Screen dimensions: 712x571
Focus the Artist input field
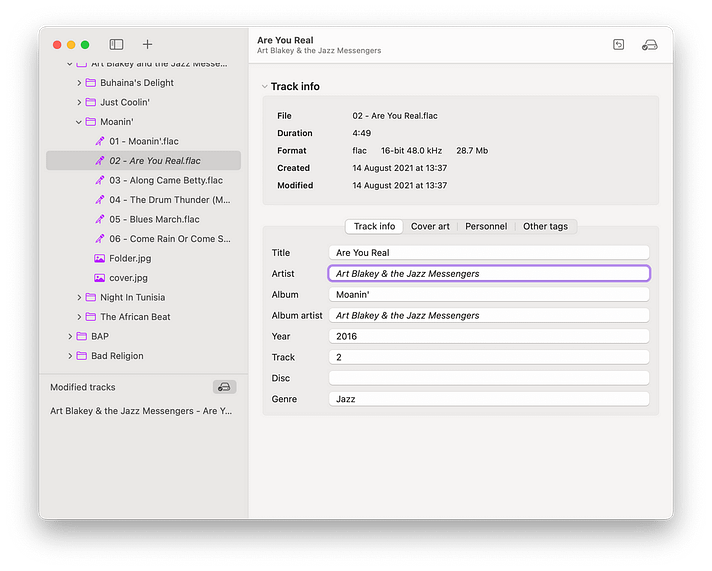pyautogui.click(x=489, y=273)
